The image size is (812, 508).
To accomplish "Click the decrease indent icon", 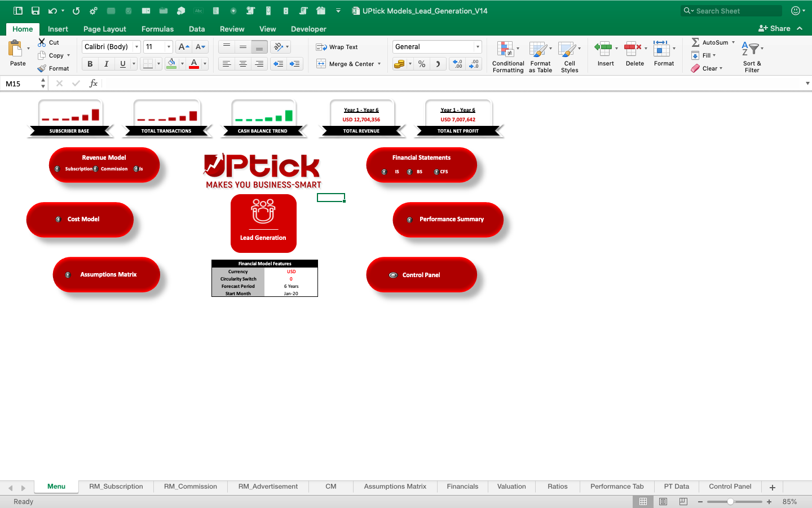I will (279, 64).
